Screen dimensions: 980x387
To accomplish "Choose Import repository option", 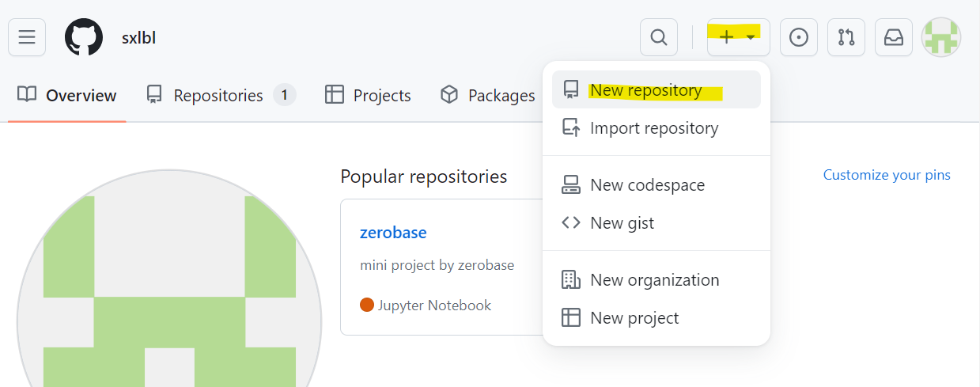I will 653,128.
